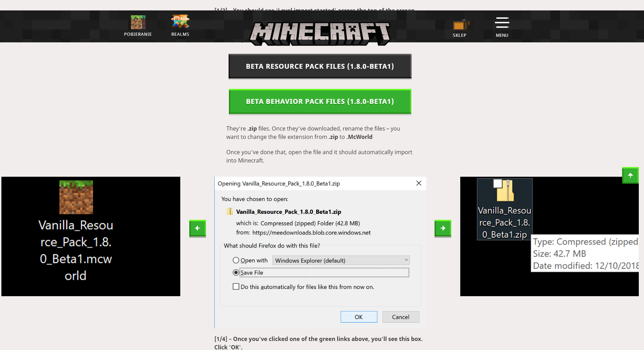Click the next slide zip file screenshot
The image size is (644, 350).
550,236
